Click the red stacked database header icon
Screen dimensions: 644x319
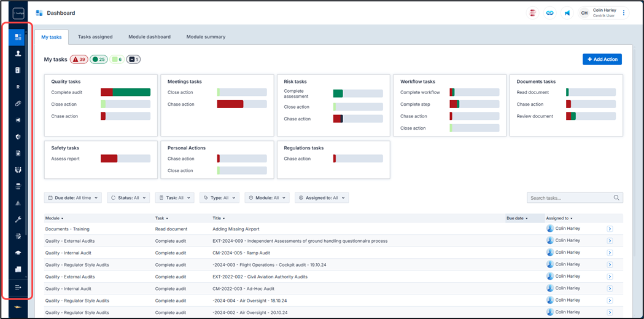click(x=533, y=13)
